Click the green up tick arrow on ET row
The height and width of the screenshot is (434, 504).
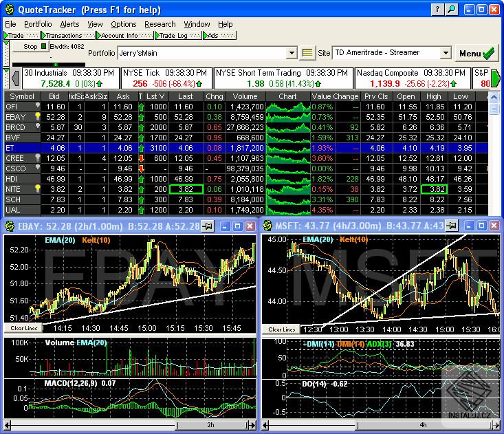[141, 148]
